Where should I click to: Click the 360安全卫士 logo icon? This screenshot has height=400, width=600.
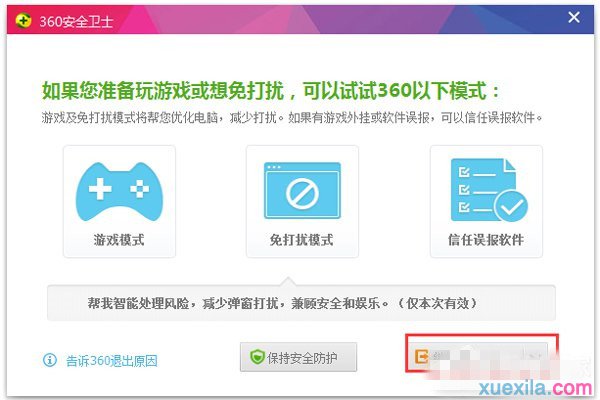(x=23, y=20)
